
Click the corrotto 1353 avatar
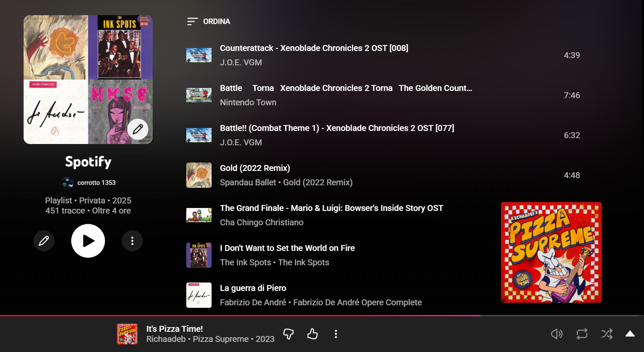point(67,183)
